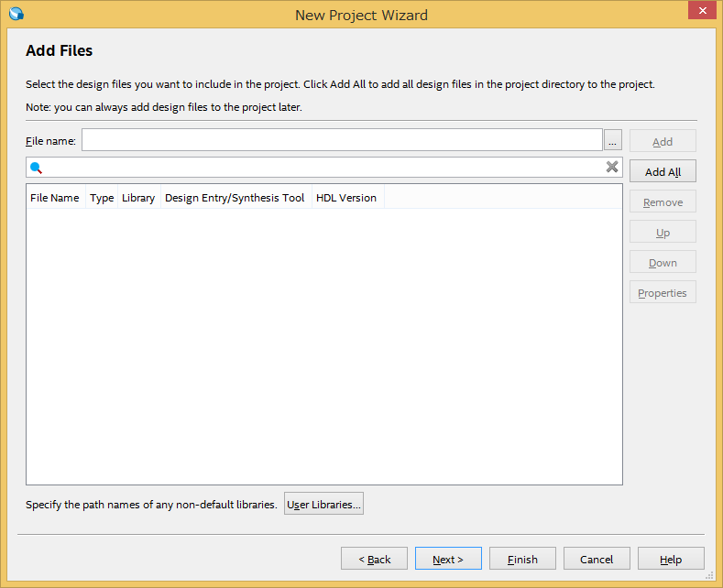Close the New Project Wizard window
The height and width of the screenshot is (588, 723).
click(702, 10)
